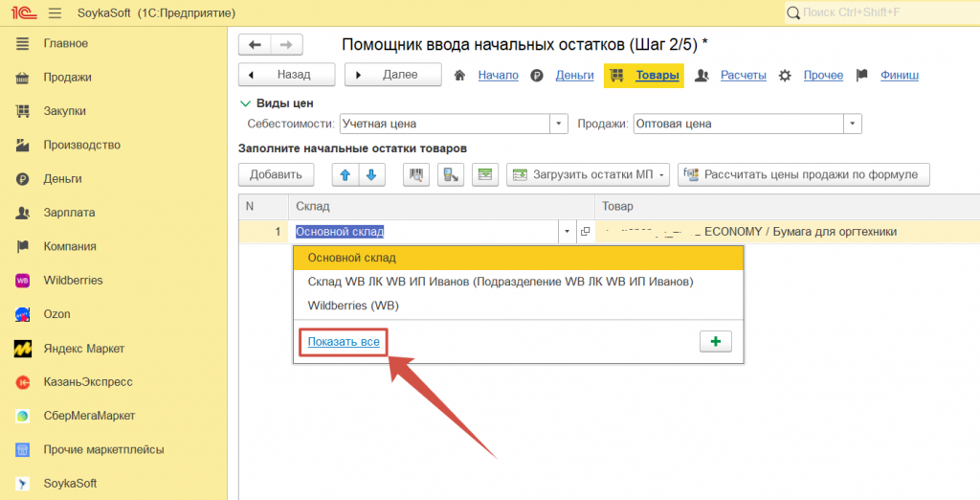Collapse the Виды цен section
980x500 pixels.
(x=245, y=103)
